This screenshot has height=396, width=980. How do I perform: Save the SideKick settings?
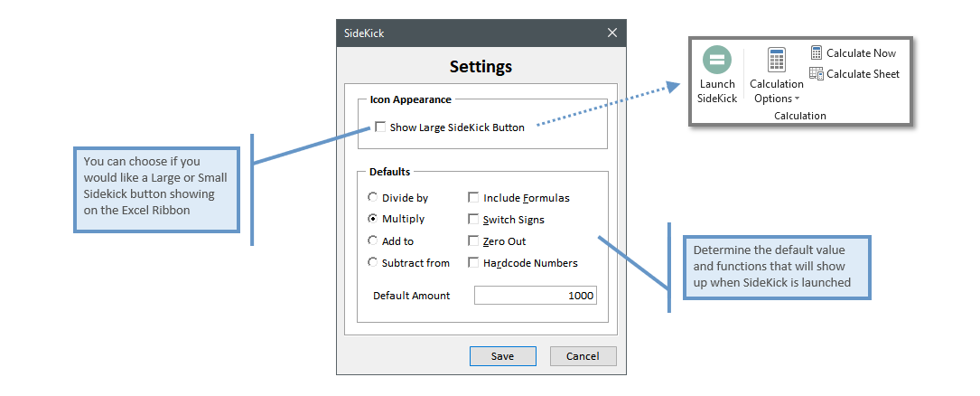tap(502, 356)
